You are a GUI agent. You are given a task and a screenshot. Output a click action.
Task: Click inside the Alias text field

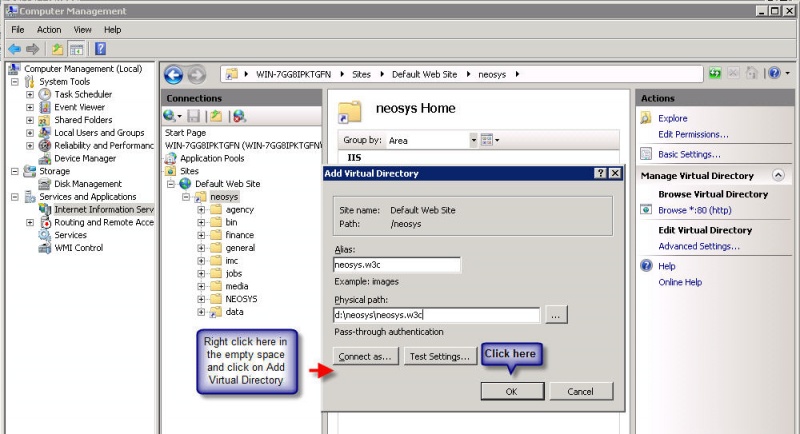pos(396,265)
